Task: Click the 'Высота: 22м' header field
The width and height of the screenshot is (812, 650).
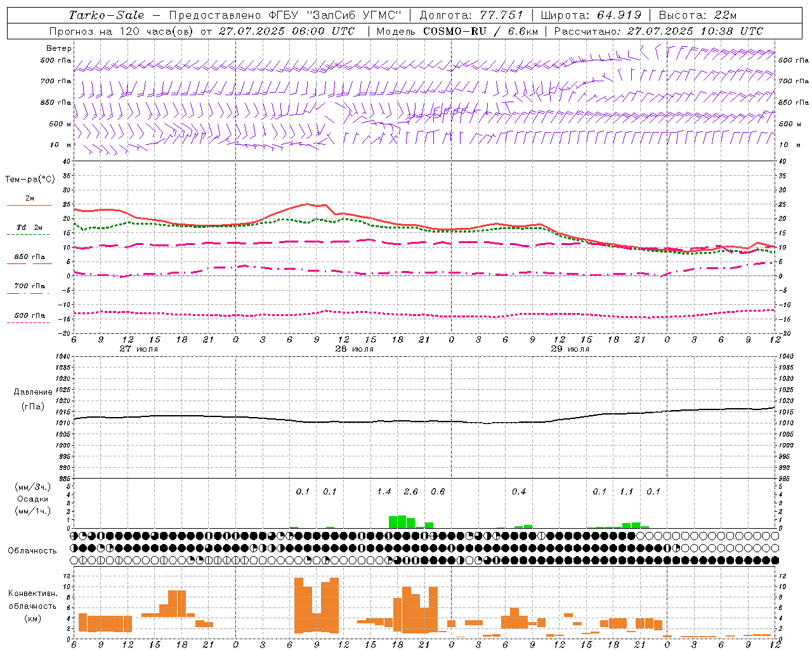Action: 698,15
